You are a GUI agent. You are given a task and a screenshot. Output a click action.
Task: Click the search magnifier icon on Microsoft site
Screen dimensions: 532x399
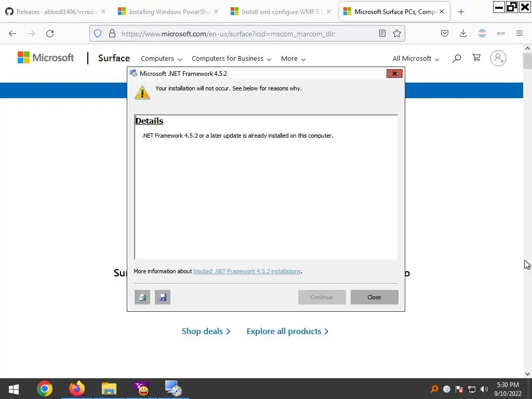(x=457, y=58)
